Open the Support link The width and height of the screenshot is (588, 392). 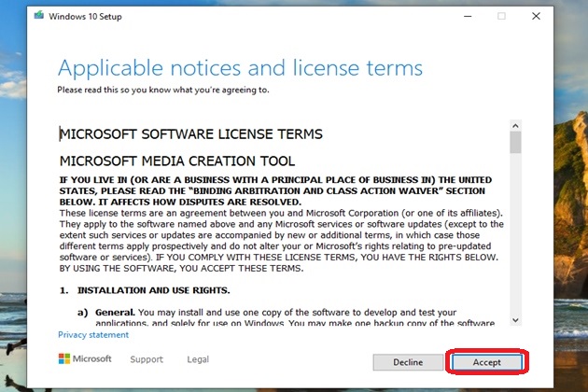147,359
